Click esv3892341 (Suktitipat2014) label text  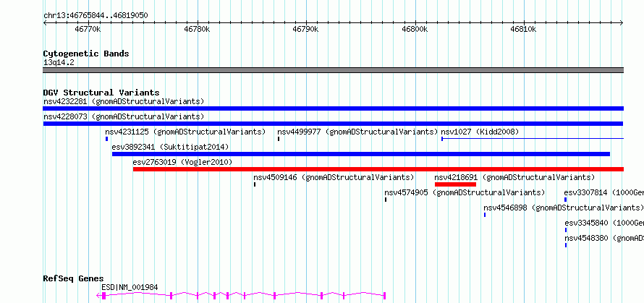(170, 147)
